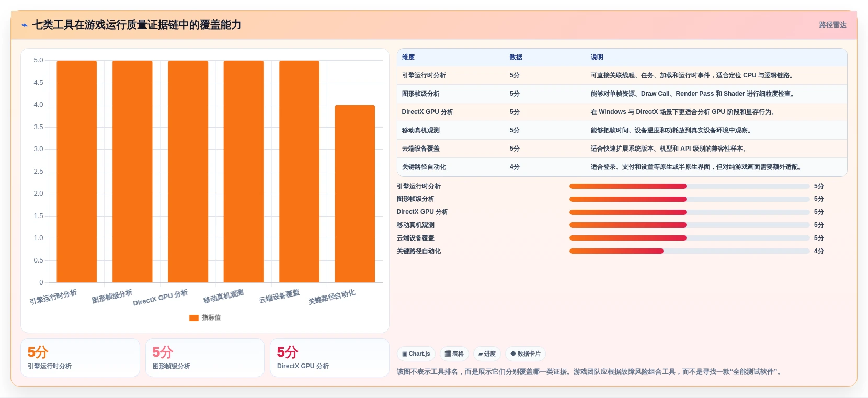Click the 图形帧级分析 progress bar
The image size is (868, 398).
coord(689,199)
